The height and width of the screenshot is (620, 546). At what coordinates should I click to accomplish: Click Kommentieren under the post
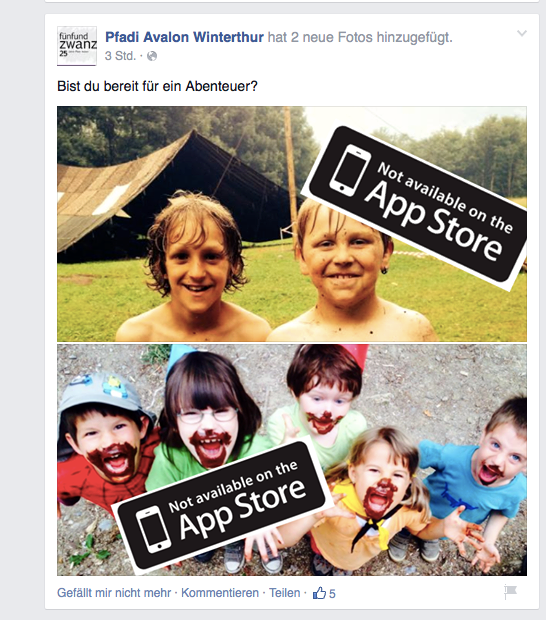tap(220, 593)
